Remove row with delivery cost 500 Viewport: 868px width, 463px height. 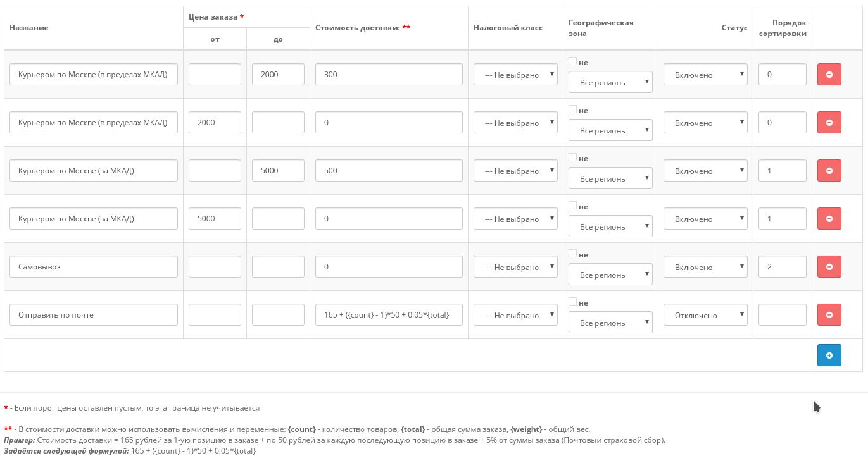click(x=829, y=170)
